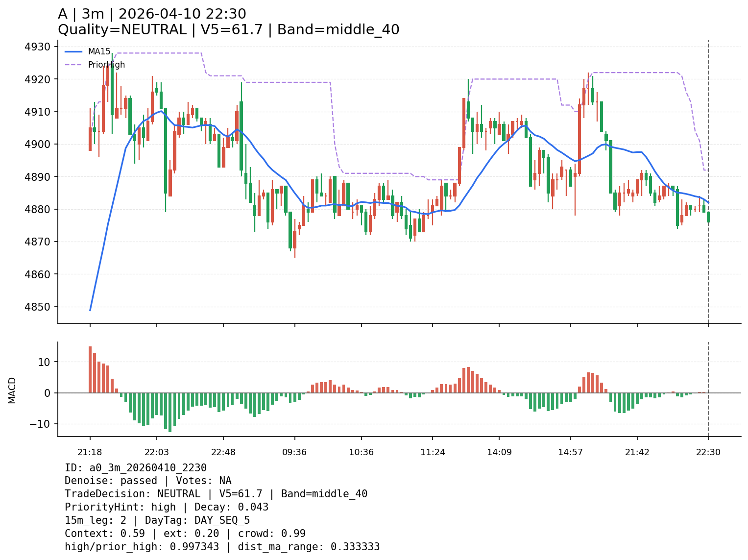Select the MA15 legend label
The image size is (748, 560).
99,51
